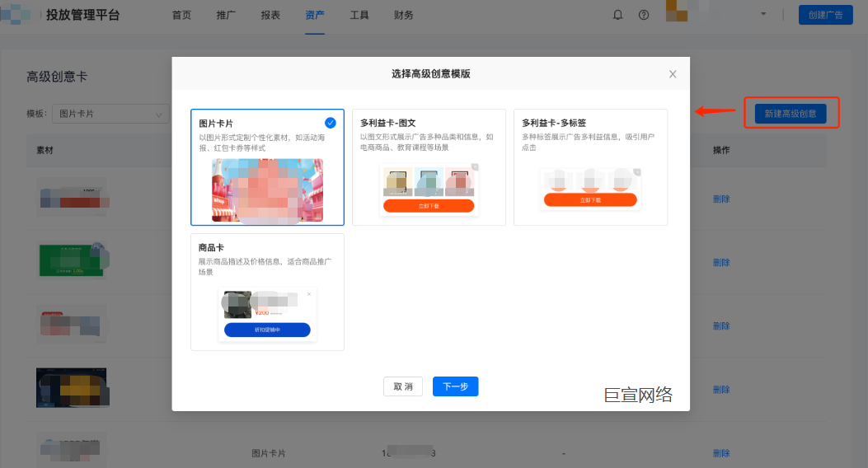
Task: Open the third material thumbnail
Action: coord(71,324)
